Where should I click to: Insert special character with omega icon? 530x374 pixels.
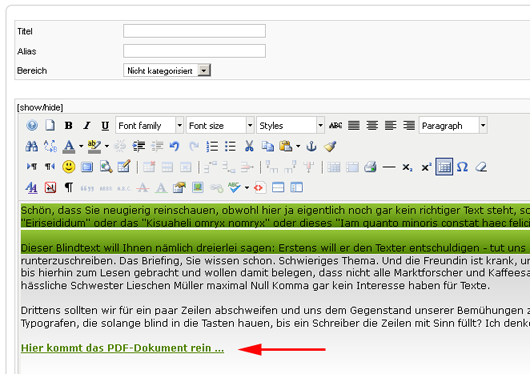coord(462,167)
